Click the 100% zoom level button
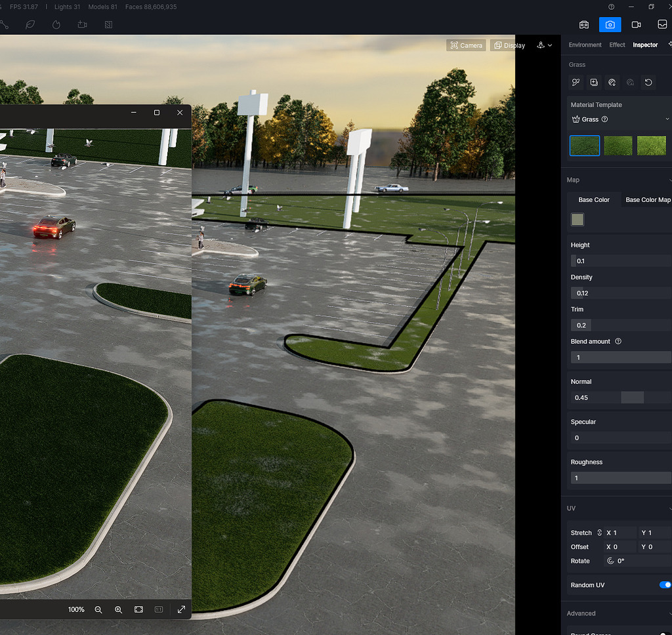The image size is (672, 635). [x=76, y=609]
